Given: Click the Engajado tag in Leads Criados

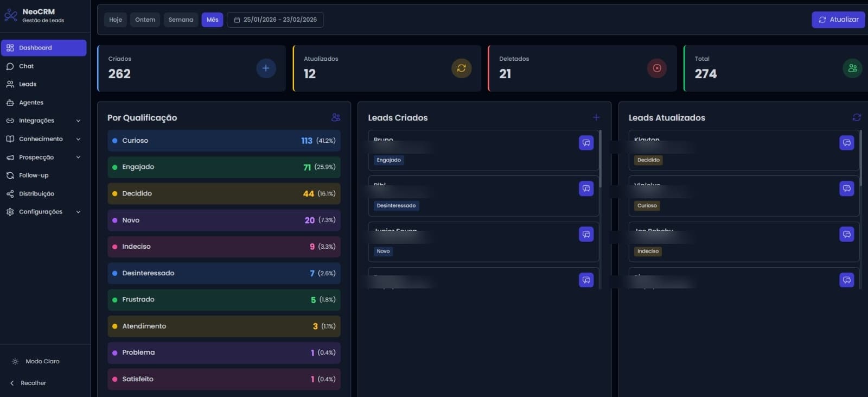Looking at the screenshot, I should click(x=389, y=160).
